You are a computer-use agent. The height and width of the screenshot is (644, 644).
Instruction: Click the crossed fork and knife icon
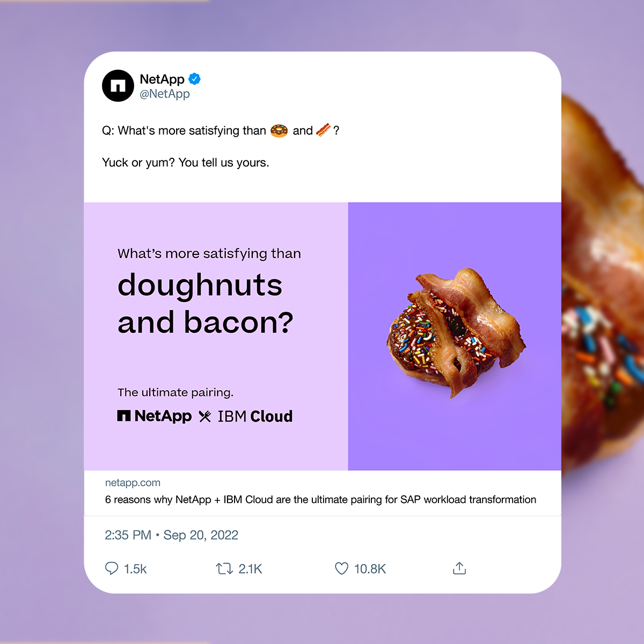[x=205, y=416]
